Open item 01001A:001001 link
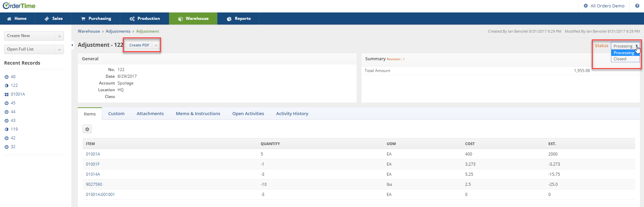The width and height of the screenshot is (644, 207). click(x=100, y=195)
